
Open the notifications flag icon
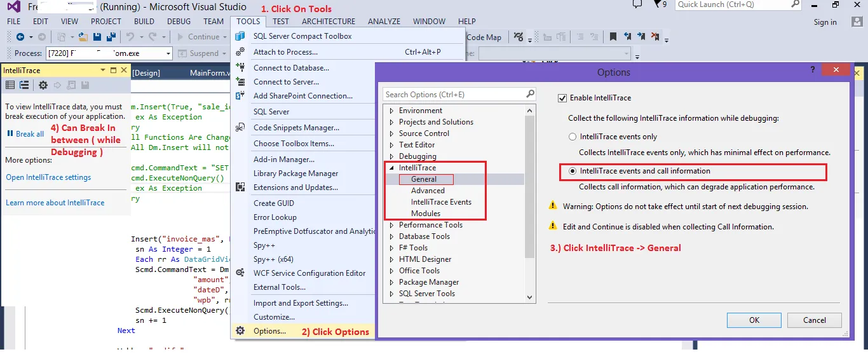[657, 4]
